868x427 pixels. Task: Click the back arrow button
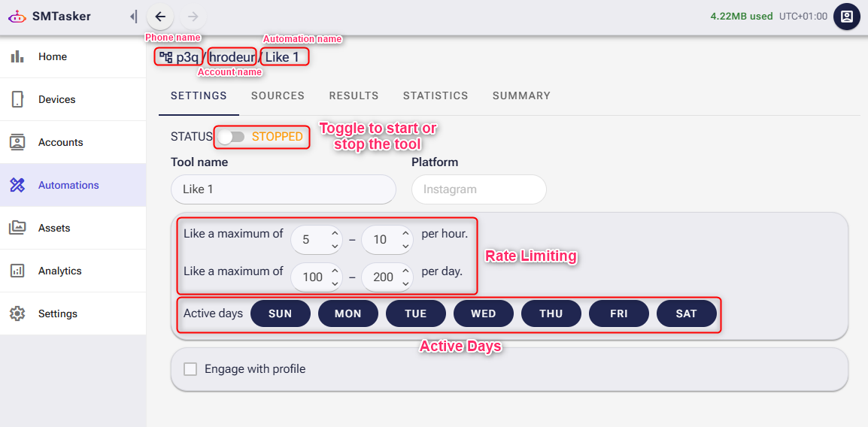[x=160, y=17]
